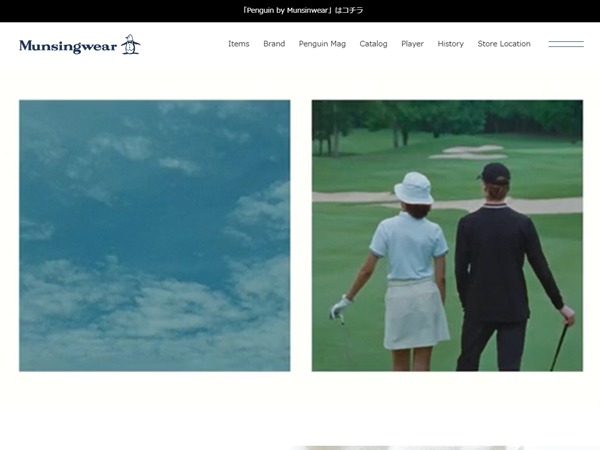
Task: Open the Items menu
Action: 238,44
